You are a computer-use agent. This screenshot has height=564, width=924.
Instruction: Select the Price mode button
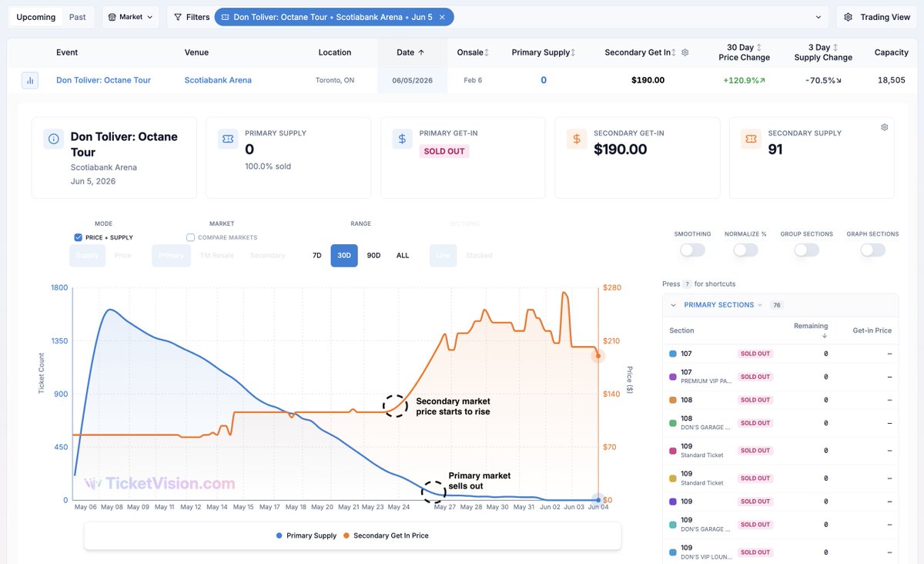point(123,255)
